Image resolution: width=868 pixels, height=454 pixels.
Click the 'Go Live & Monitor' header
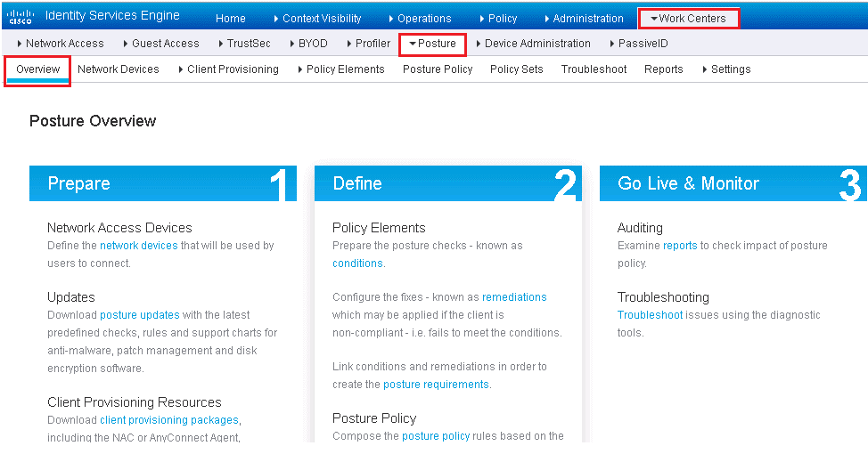[733, 183]
